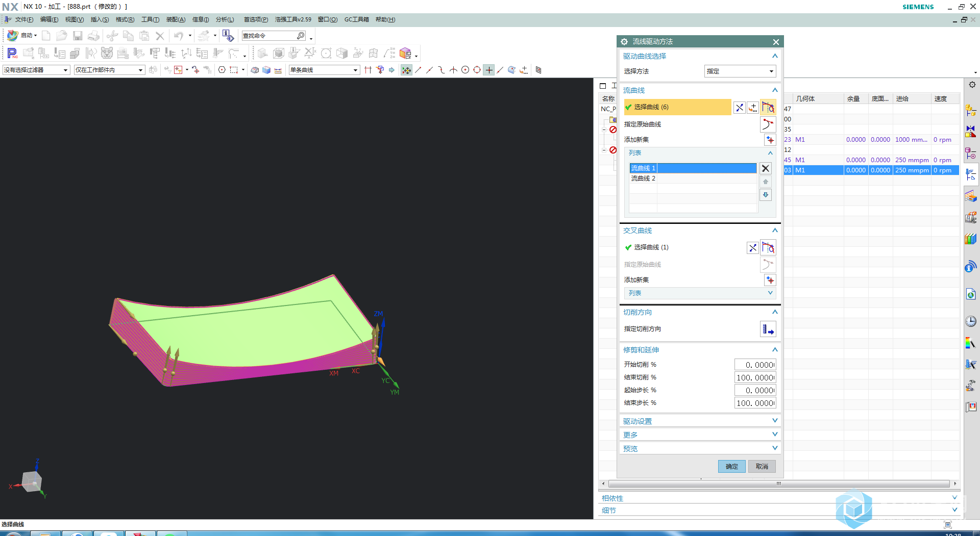Click the shaded blue cube view icon

coord(266,70)
